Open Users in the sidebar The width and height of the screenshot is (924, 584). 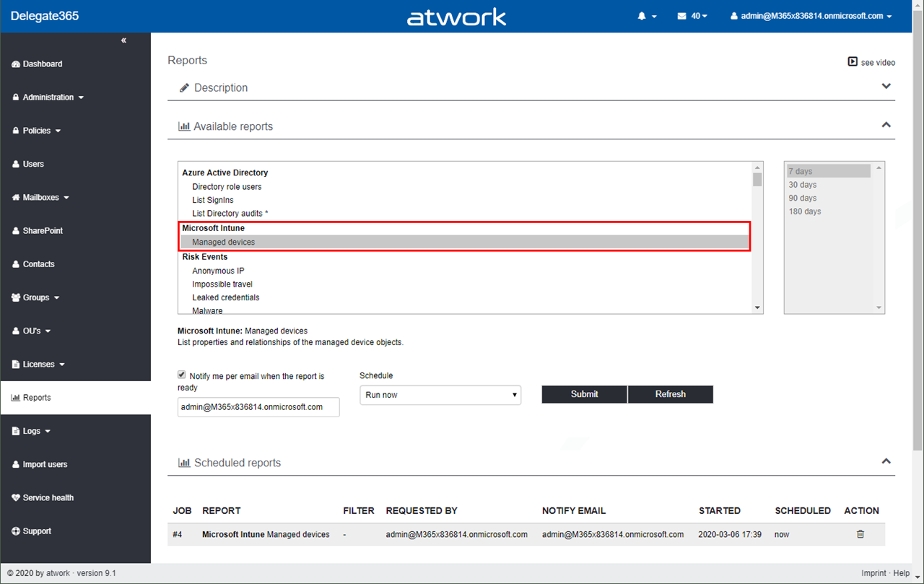pos(28,164)
